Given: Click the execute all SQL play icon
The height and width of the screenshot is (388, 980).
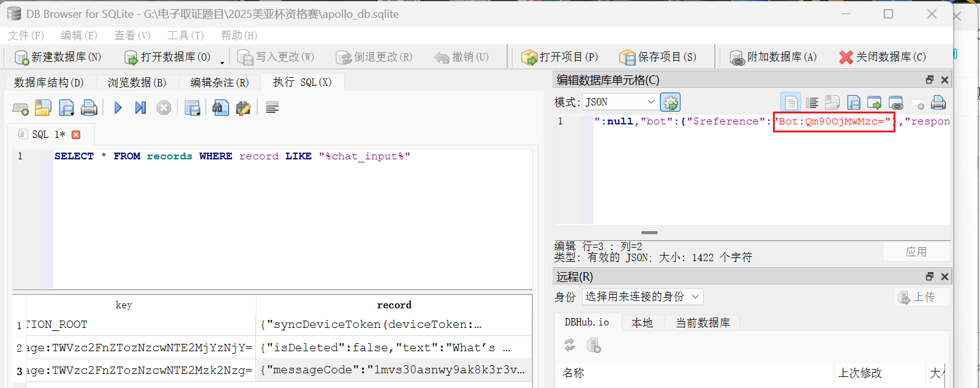Looking at the screenshot, I should [118, 108].
